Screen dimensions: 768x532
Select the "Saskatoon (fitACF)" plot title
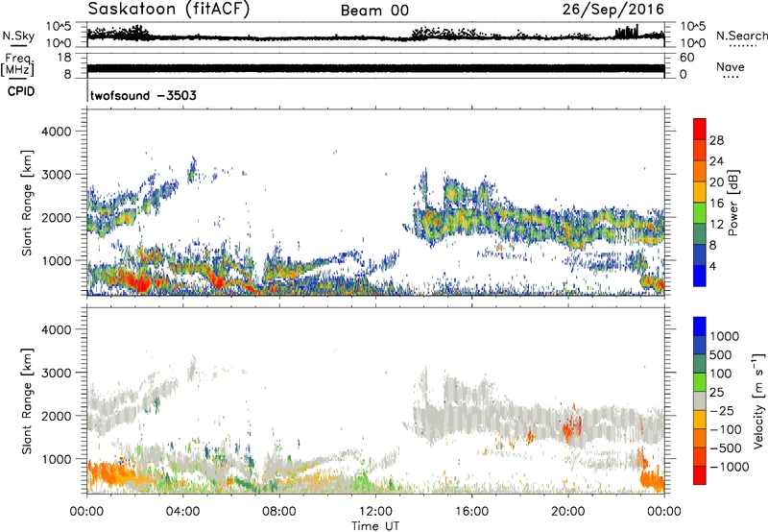169,10
